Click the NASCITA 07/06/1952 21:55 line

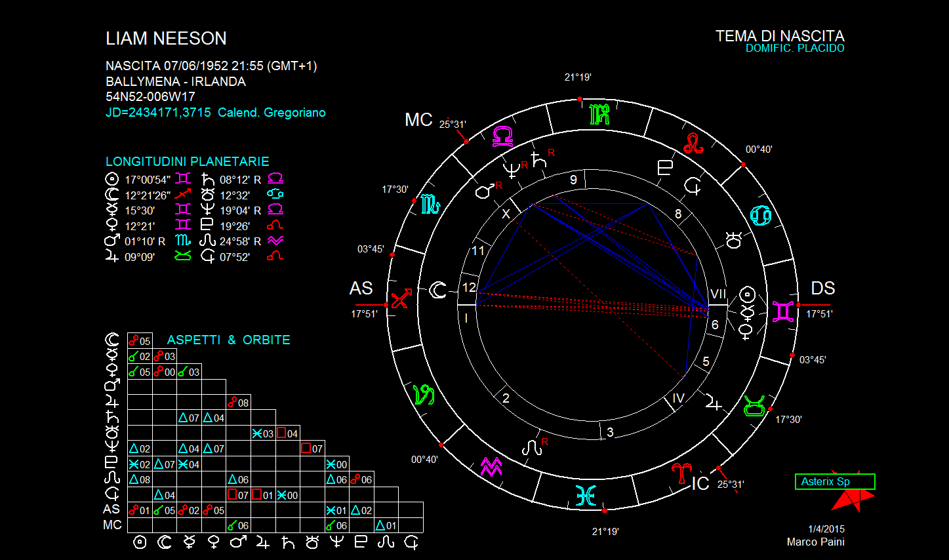(x=211, y=66)
